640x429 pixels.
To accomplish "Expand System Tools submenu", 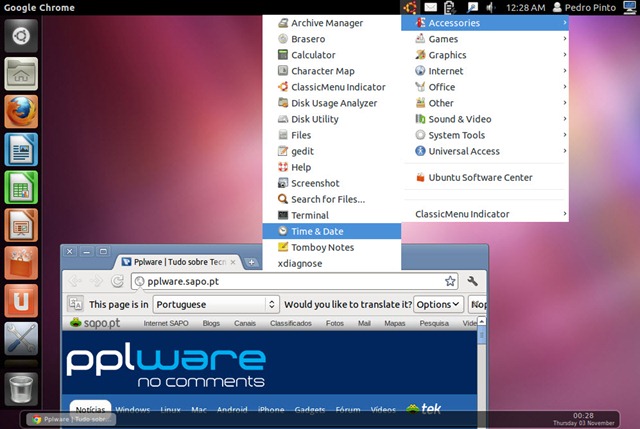I will pos(485,135).
